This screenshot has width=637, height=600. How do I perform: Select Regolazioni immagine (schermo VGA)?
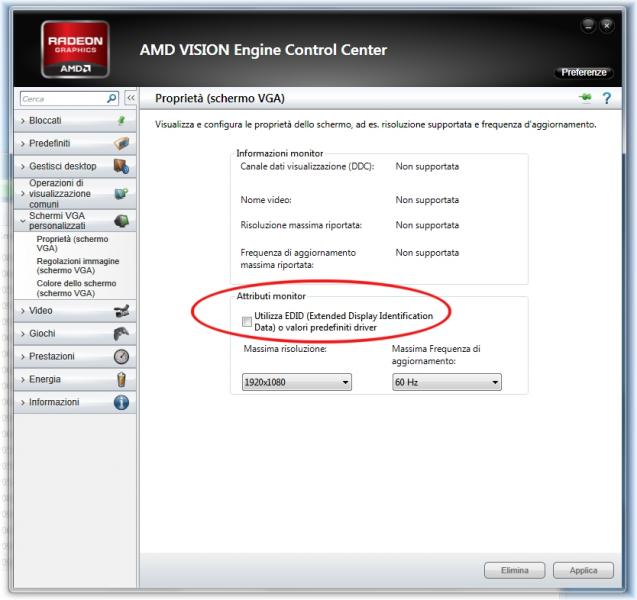(x=74, y=265)
